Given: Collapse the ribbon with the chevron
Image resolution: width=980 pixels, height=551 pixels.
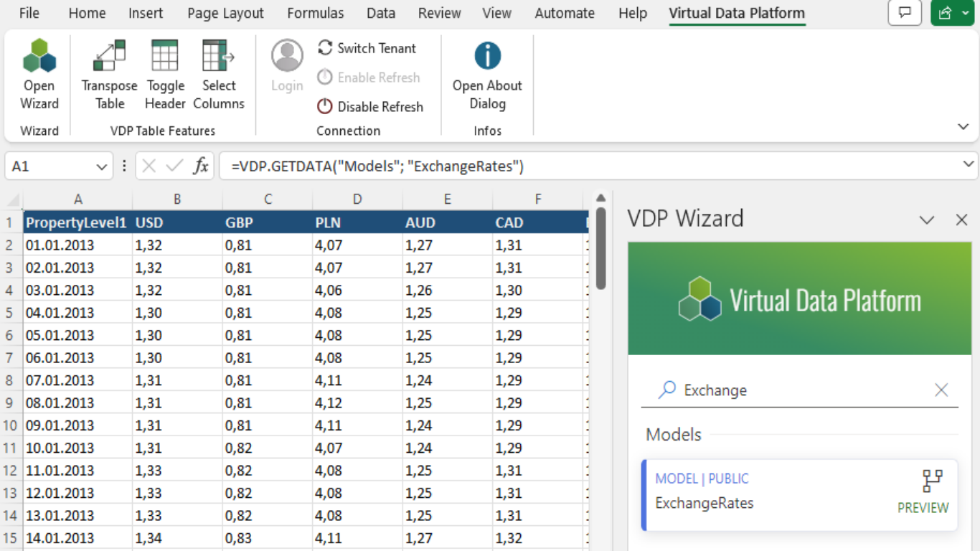Looking at the screenshot, I should click(963, 126).
